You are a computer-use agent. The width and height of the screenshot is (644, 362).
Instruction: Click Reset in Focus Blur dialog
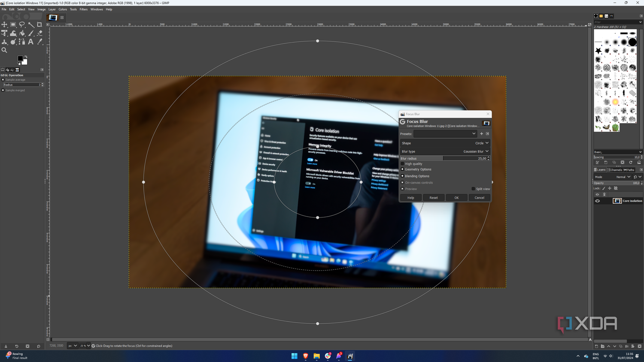(x=434, y=198)
